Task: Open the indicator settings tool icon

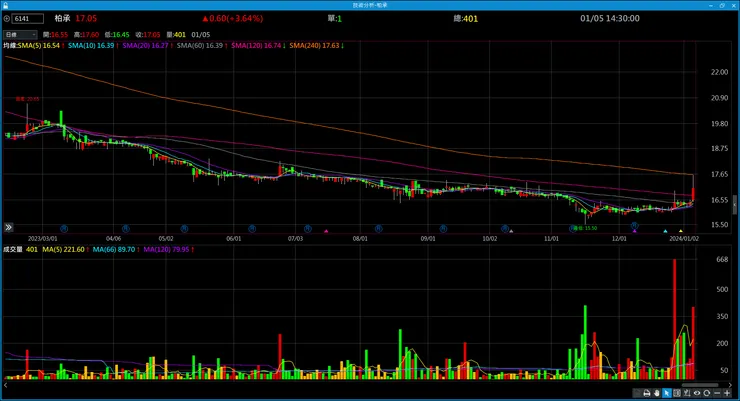Action: pyautogui.click(x=687, y=393)
